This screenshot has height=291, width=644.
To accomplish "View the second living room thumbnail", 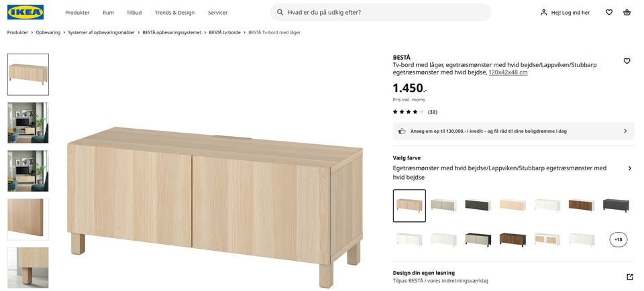I will (28, 171).
